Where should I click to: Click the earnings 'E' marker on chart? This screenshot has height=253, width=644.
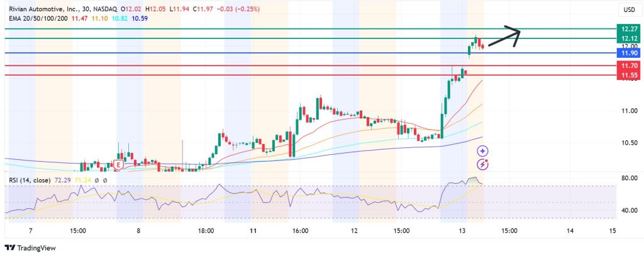coord(118,165)
